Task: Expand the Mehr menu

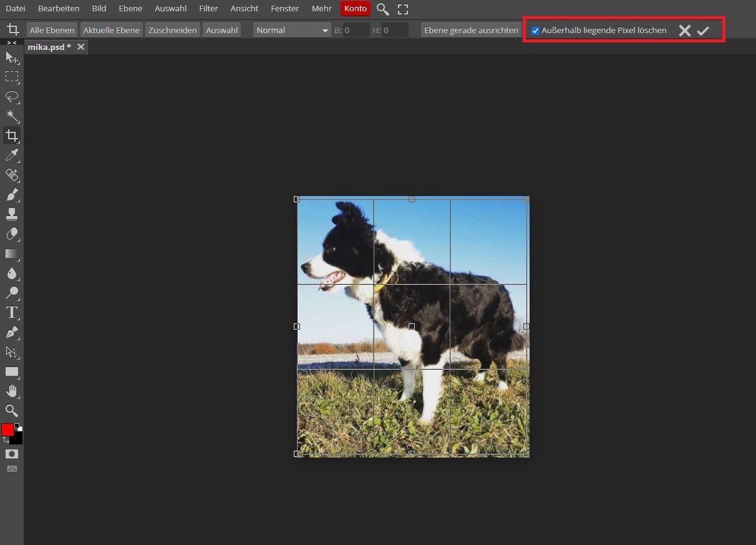Action: point(321,9)
